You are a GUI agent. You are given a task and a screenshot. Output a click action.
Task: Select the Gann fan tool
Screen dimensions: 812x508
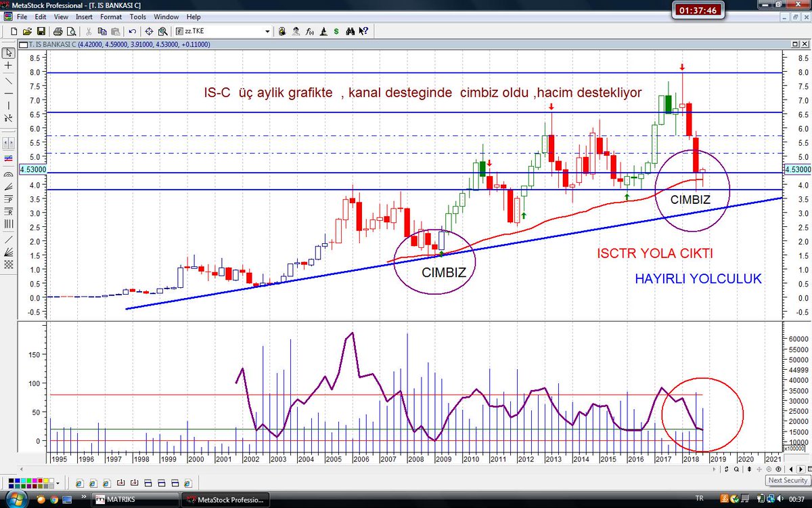pos(8,252)
